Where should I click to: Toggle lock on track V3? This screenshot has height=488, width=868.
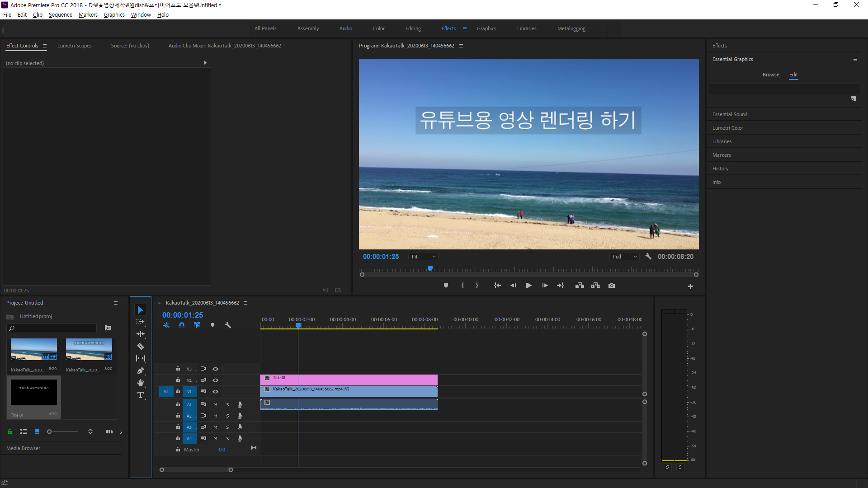pos(178,369)
